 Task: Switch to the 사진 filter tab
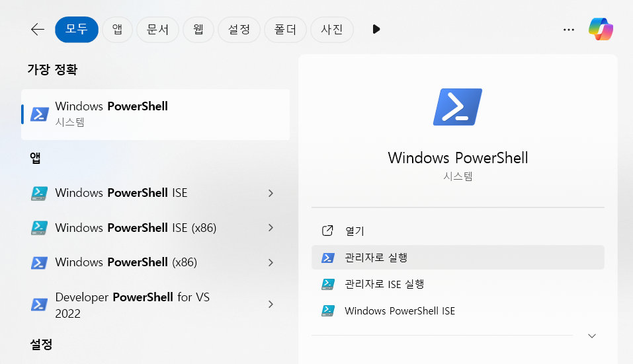(x=332, y=30)
